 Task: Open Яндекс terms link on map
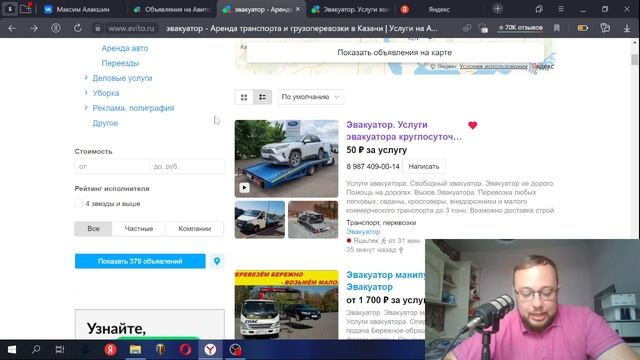click(493, 66)
